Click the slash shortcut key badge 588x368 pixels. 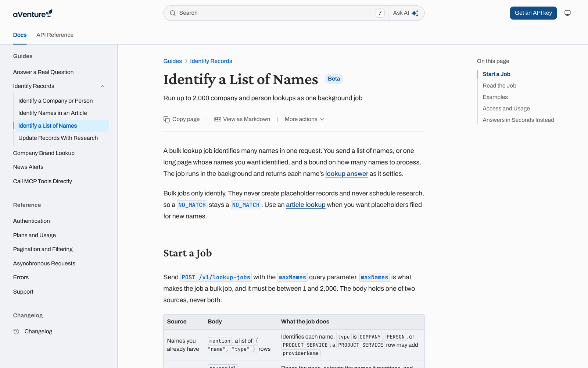[x=380, y=13]
